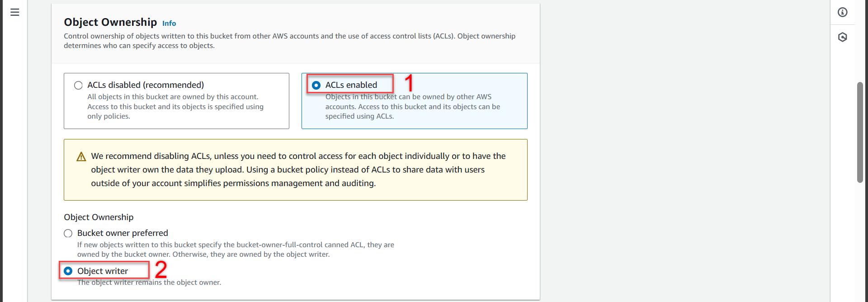The image size is (868, 302).
Task: Open the Info link beside Object Ownership
Action: click(169, 24)
